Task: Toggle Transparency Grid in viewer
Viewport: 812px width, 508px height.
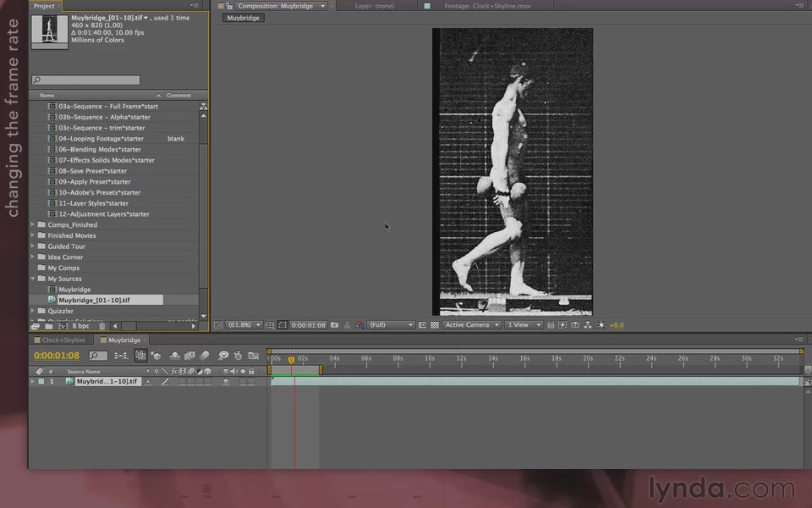Action: (x=435, y=325)
